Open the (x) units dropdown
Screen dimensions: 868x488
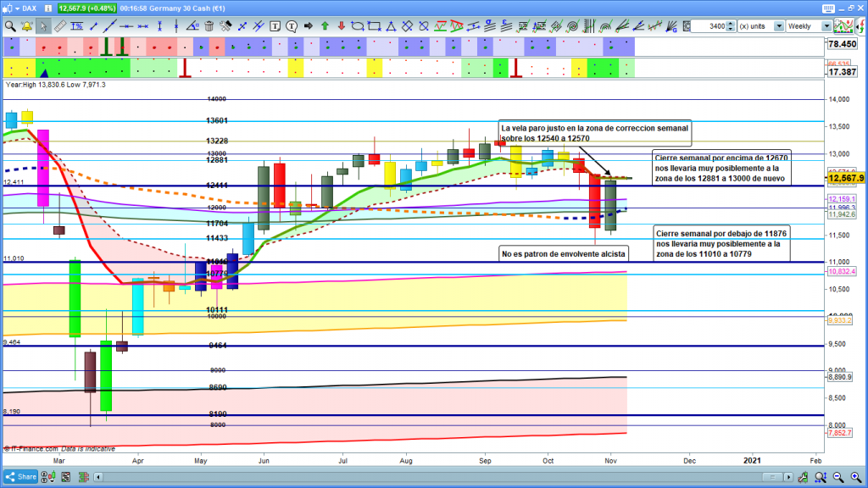point(757,26)
